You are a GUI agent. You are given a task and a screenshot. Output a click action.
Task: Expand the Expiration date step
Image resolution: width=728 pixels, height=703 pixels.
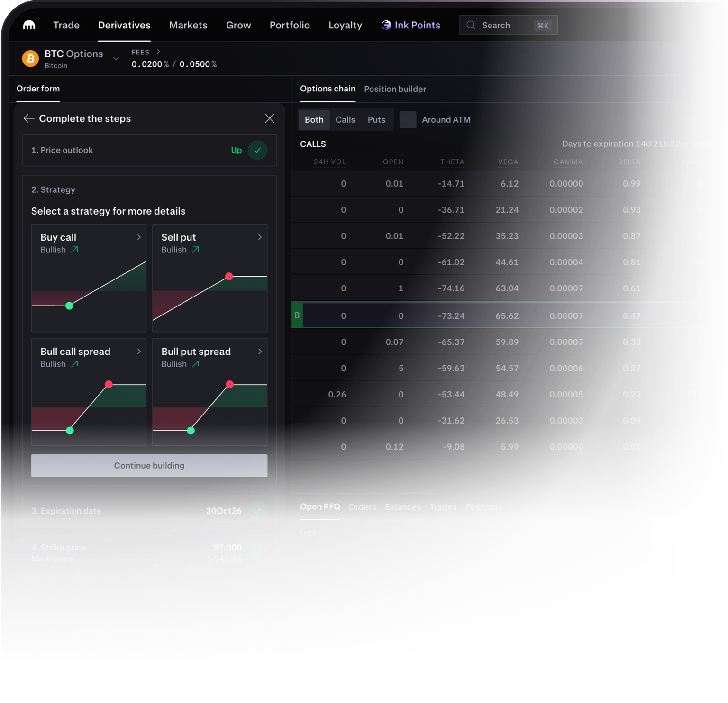tap(149, 511)
